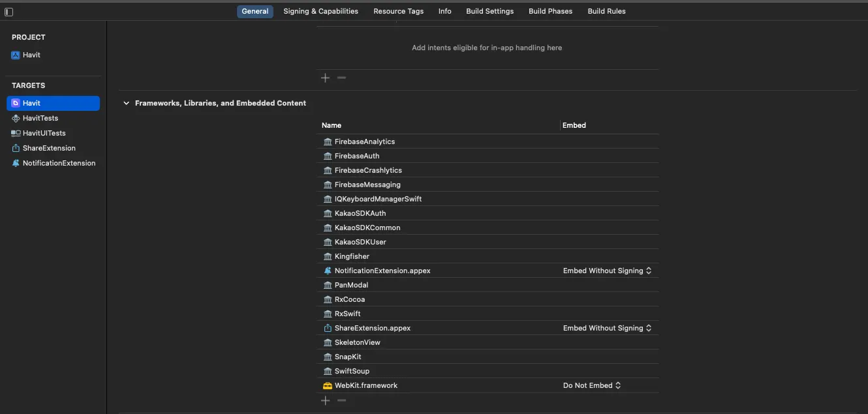Image resolution: width=868 pixels, height=414 pixels.
Task: Select the NotificationExtension target bell icon
Action: click(x=16, y=163)
